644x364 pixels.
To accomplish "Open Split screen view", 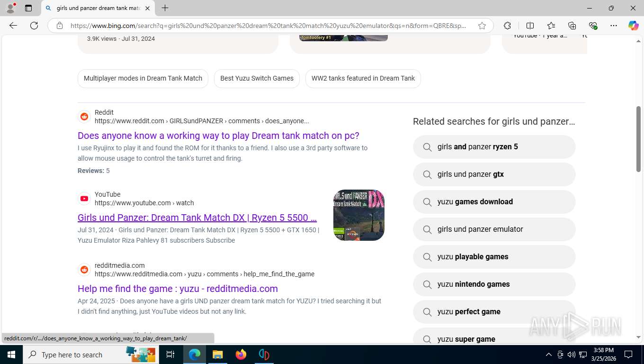I will (x=530, y=26).
